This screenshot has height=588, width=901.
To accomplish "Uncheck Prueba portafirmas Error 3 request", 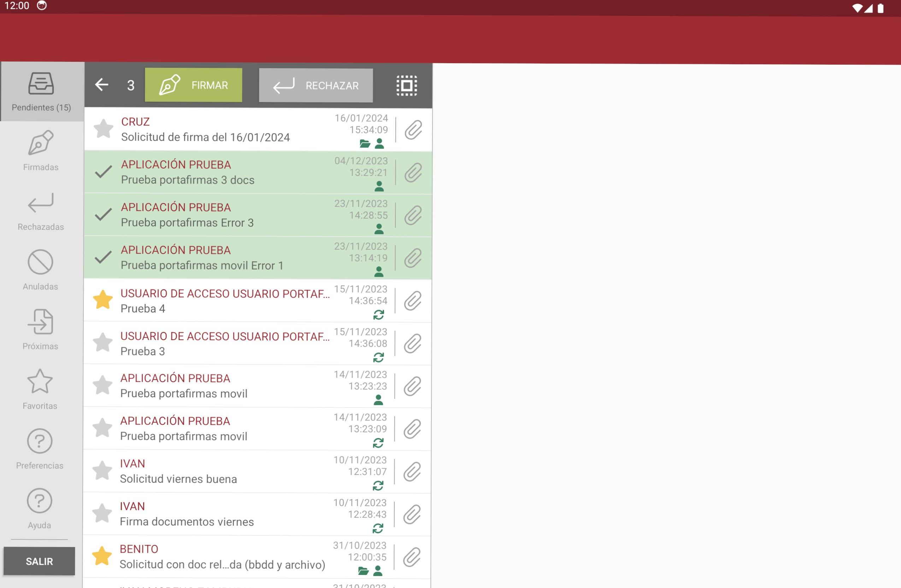I will coord(103,215).
